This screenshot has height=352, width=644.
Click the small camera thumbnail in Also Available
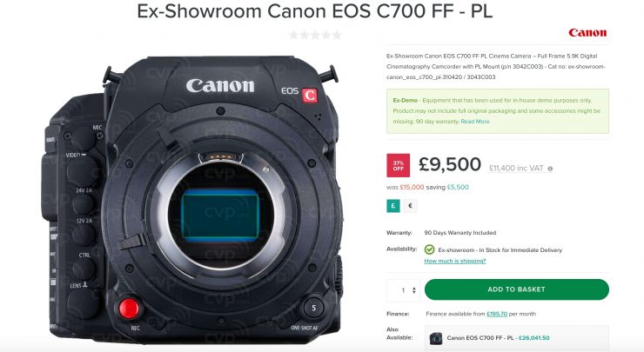436,338
